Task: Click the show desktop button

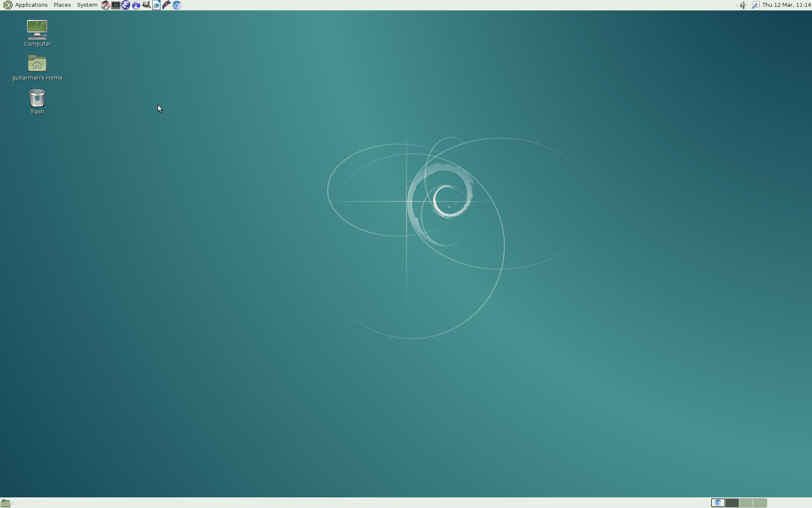Action: pos(5,503)
